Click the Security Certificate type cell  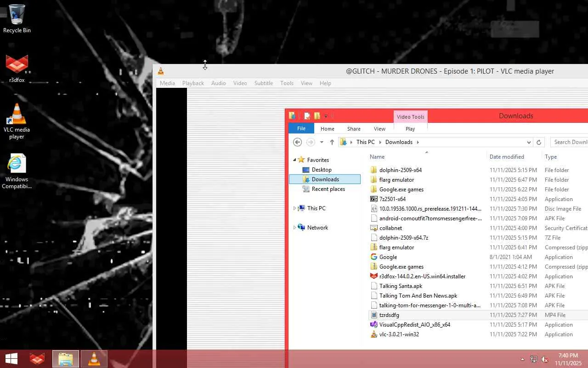(x=566, y=228)
